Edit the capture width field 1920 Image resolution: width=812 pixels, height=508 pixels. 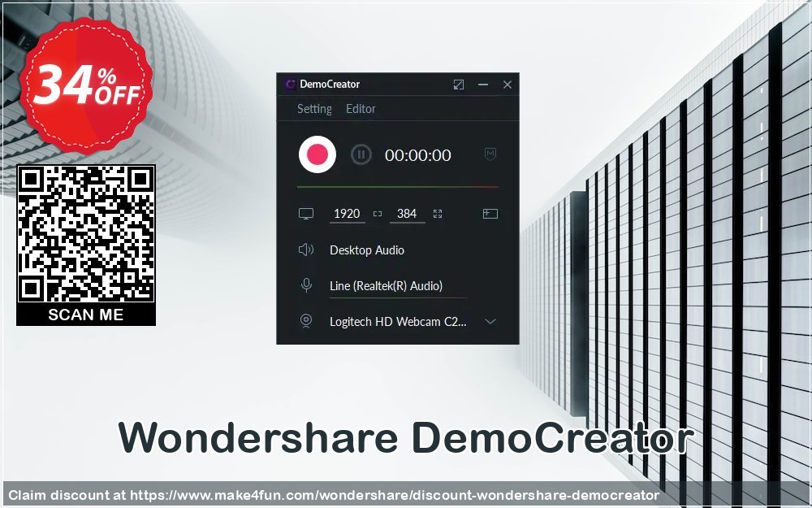(347, 214)
